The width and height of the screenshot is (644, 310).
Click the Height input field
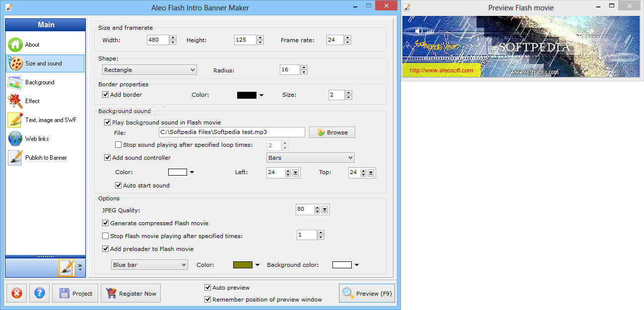245,40
